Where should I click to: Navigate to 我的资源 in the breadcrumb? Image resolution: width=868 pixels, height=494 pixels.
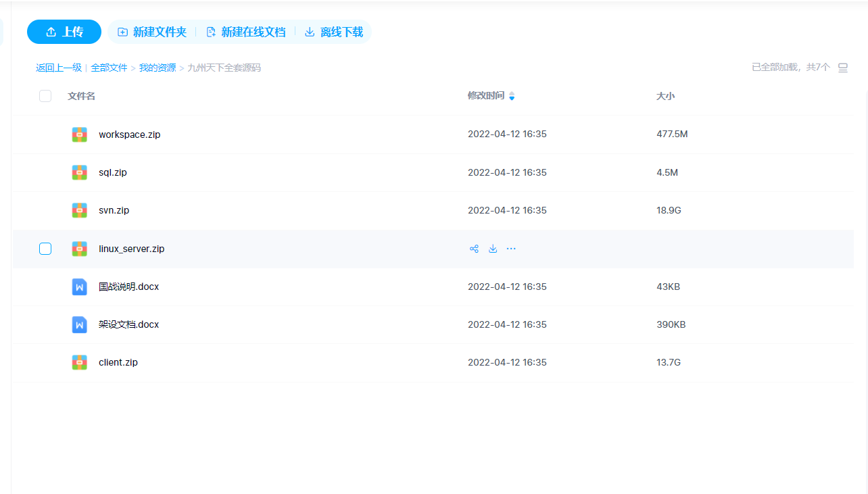tap(158, 67)
